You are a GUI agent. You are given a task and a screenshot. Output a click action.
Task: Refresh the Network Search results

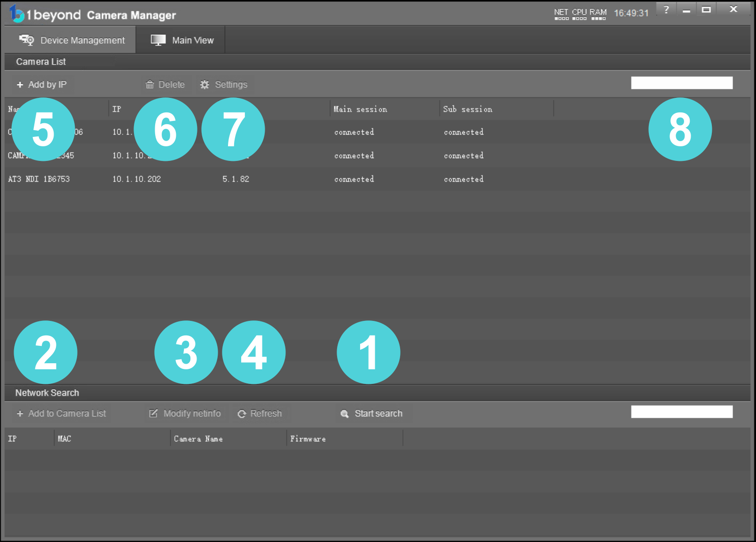pyautogui.click(x=260, y=414)
